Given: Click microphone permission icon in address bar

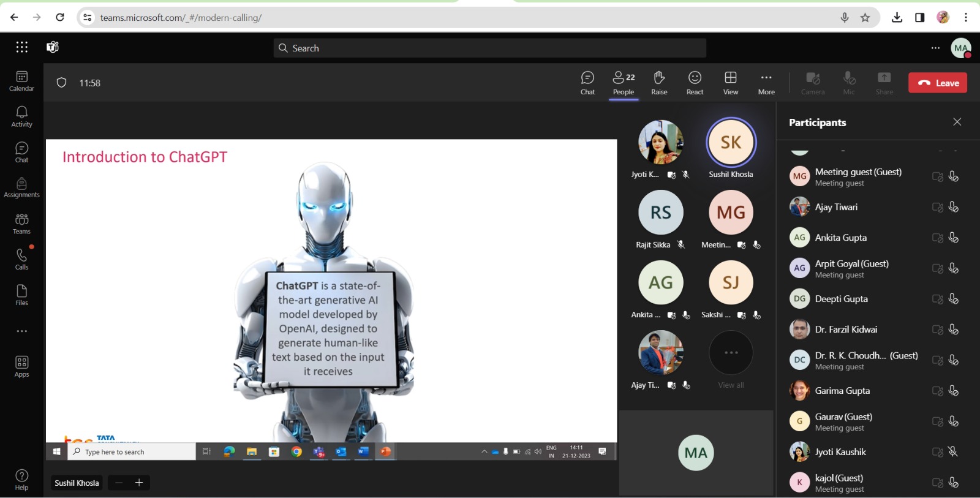Looking at the screenshot, I should pyautogui.click(x=845, y=17).
